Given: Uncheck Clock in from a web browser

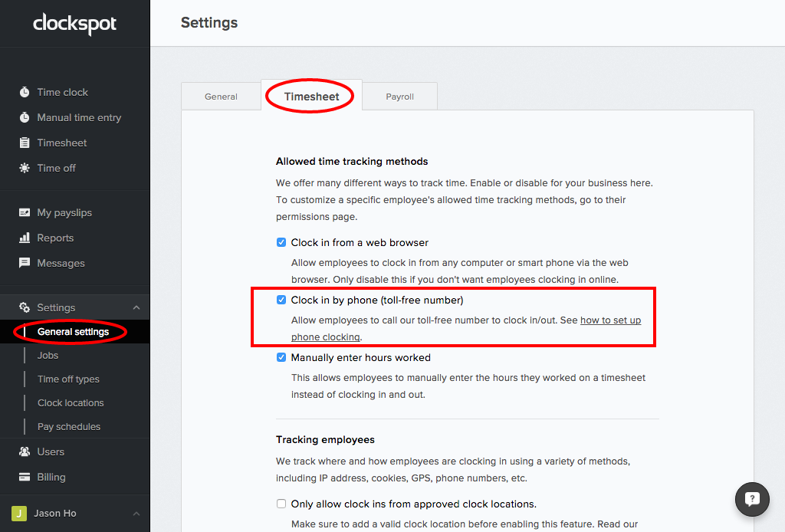Looking at the screenshot, I should pos(281,242).
